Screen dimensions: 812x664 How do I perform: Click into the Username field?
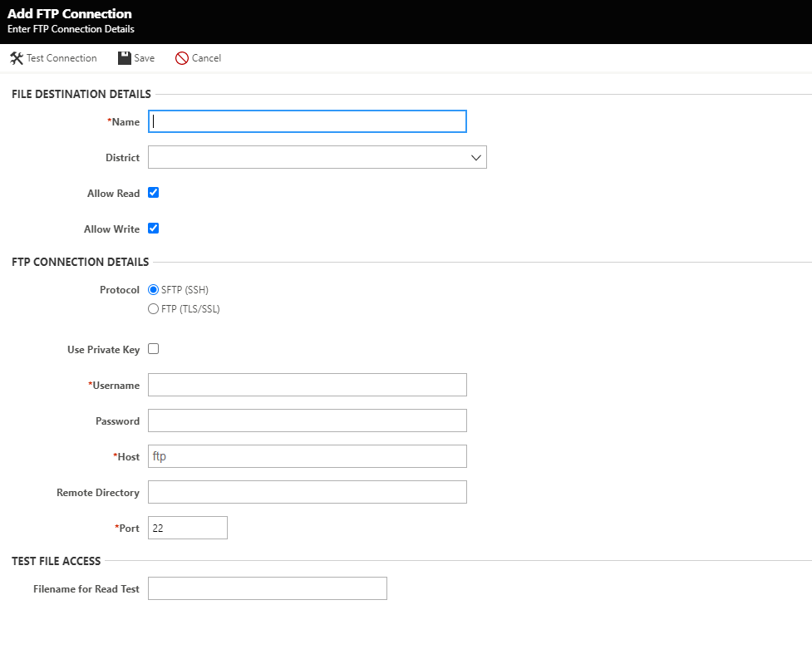pyautogui.click(x=308, y=385)
